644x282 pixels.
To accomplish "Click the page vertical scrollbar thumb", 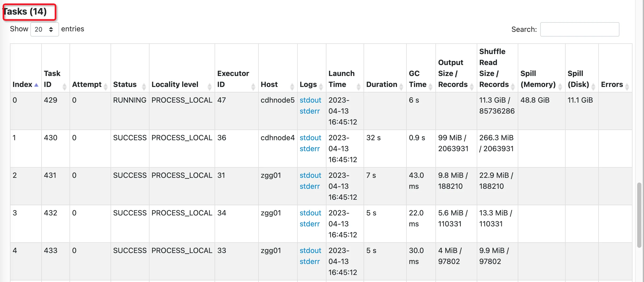I will coord(639,215).
